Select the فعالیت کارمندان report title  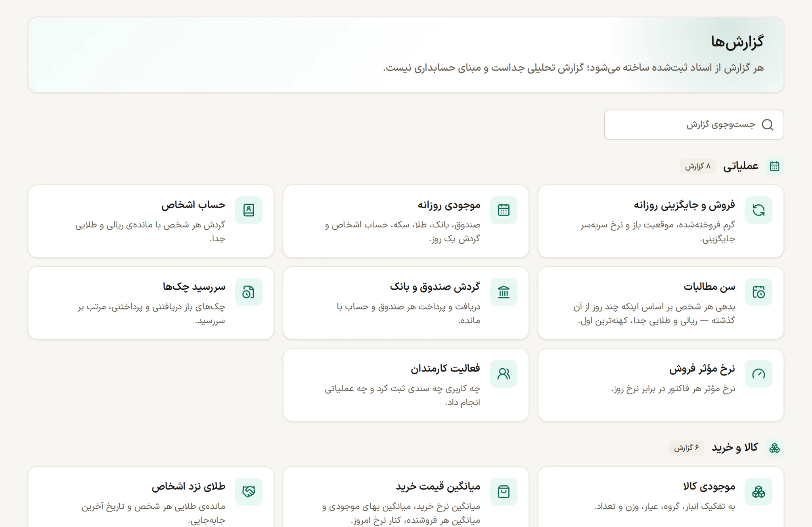(x=445, y=369)
